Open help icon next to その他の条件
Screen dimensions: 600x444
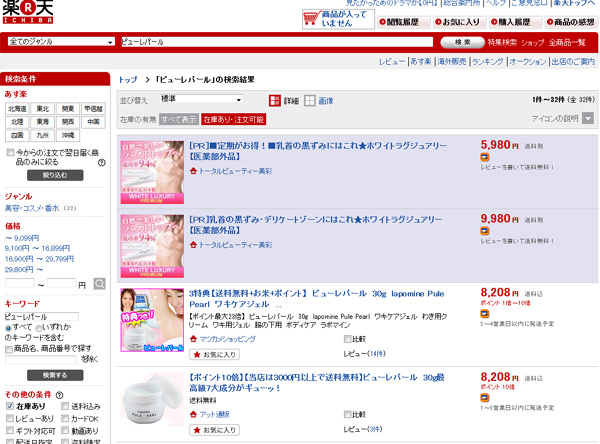coord(59,395)
